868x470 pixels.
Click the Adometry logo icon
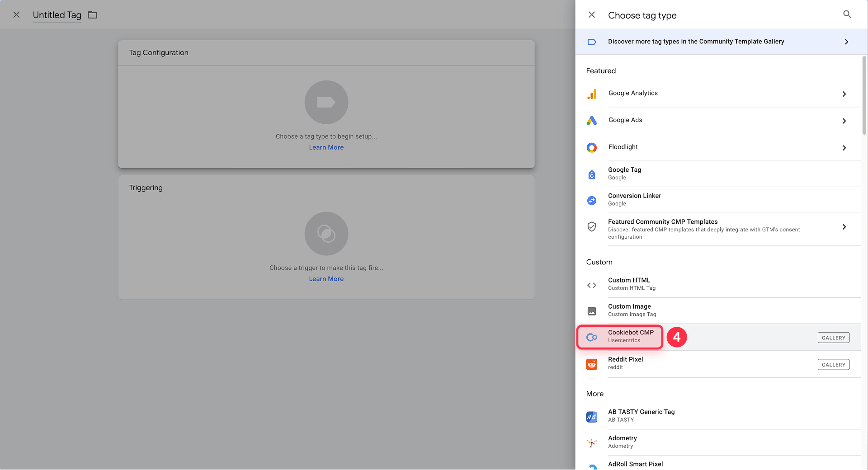[592, 443]
